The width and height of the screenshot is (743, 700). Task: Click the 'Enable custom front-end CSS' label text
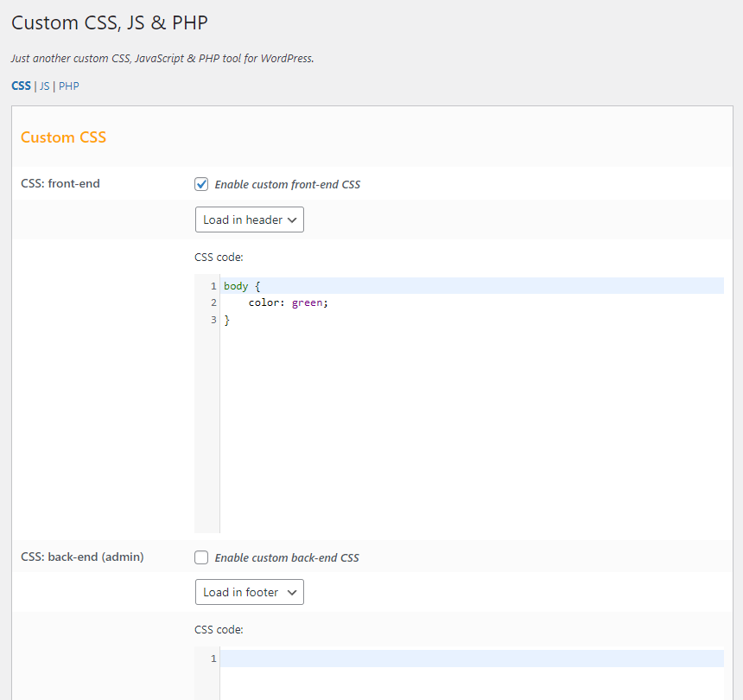coord(287,184)
